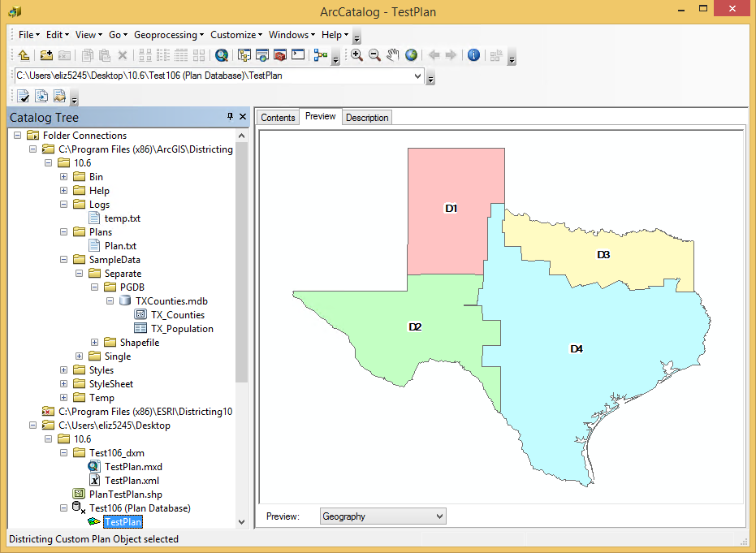Open the File menu
Viewport: 756px width, 553px height.
click(29, 35)
